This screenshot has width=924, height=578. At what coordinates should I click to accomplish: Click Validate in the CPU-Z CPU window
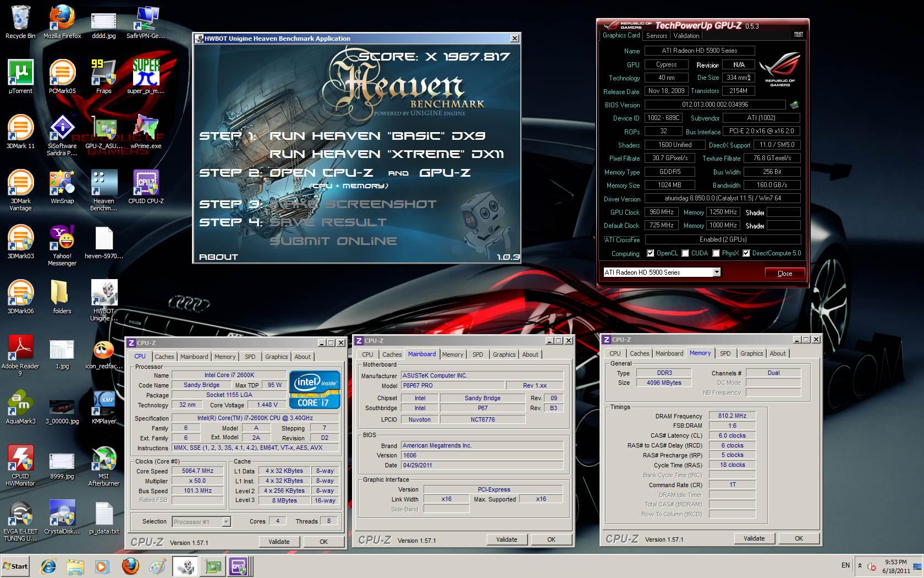279,542
